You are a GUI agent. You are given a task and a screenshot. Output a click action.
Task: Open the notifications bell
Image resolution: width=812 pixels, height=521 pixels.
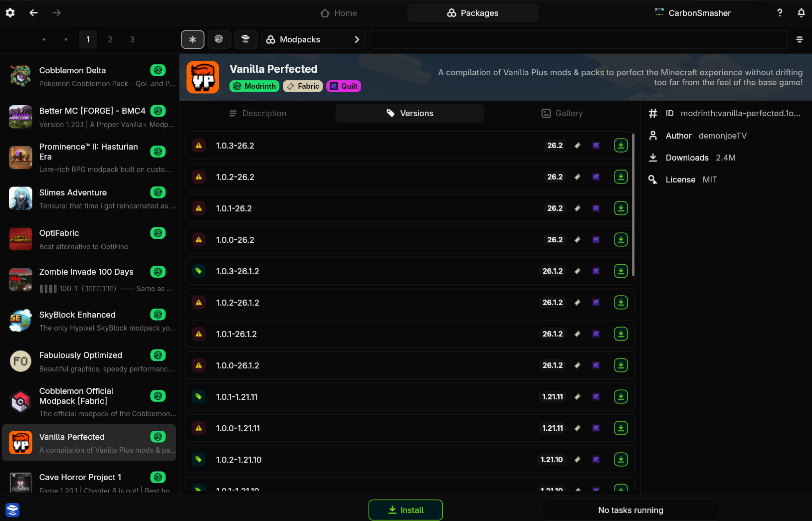801,13
